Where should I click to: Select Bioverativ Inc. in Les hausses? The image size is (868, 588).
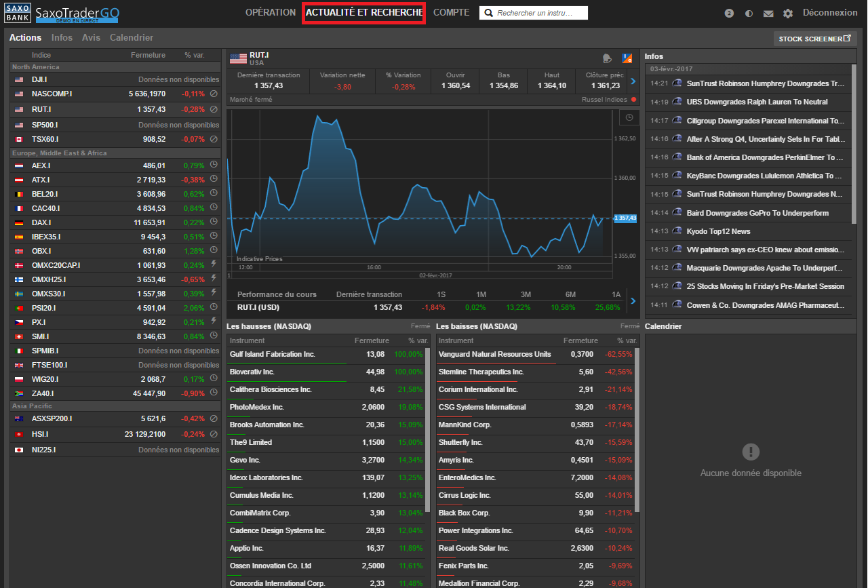point(325,372)
